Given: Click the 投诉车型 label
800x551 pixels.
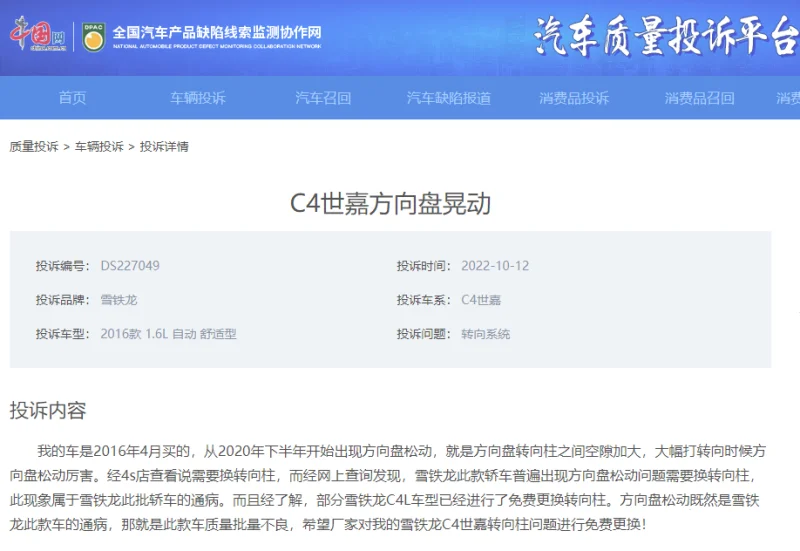Looking at the screenshot, I should [x=62, y=334].
